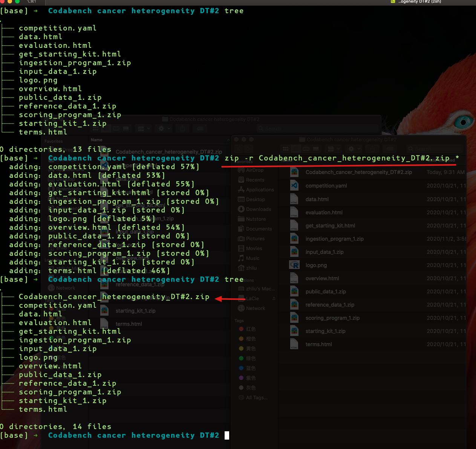Sort by Name column in back Finder window
Viewport: 476px width, 449px height.
(x=96, y=140)
